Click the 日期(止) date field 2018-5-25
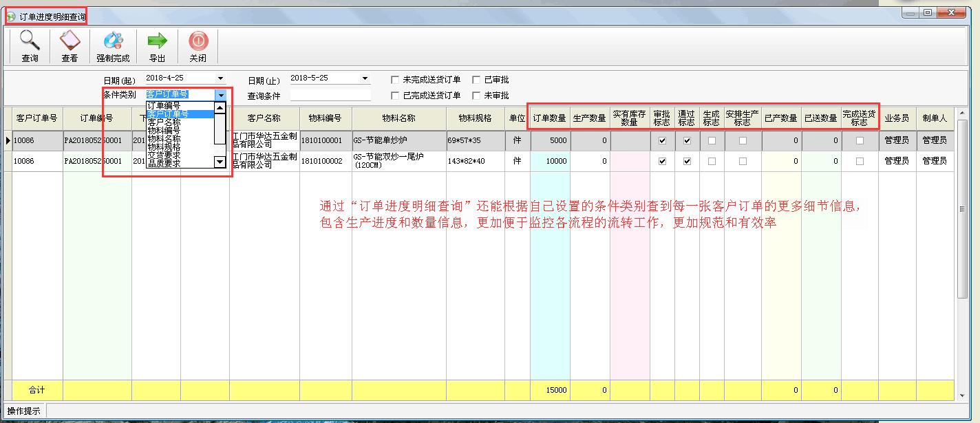The height and width of the screenshot is (423, 980). (x=324, y=79)
